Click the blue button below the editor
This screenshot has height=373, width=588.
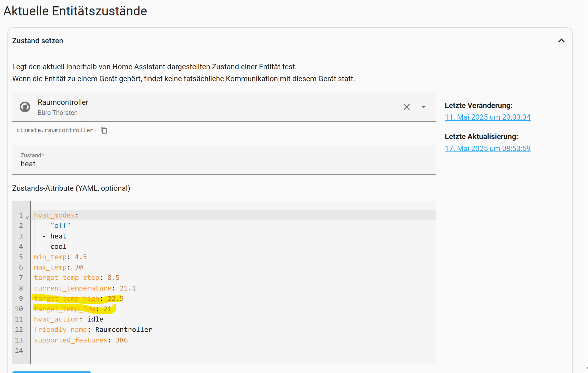[x=52, y=372]
